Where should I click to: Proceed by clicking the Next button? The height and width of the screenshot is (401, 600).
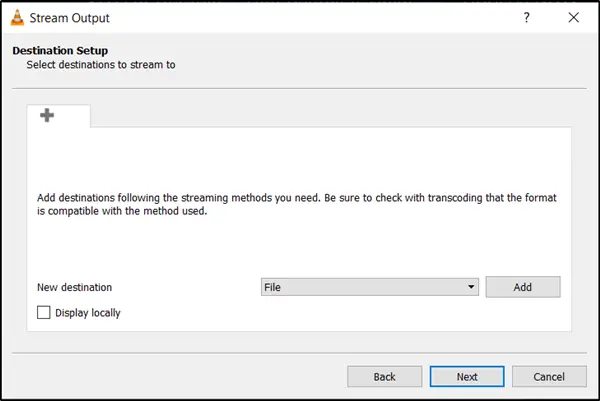pyautogui.click(x=467, y=377)
